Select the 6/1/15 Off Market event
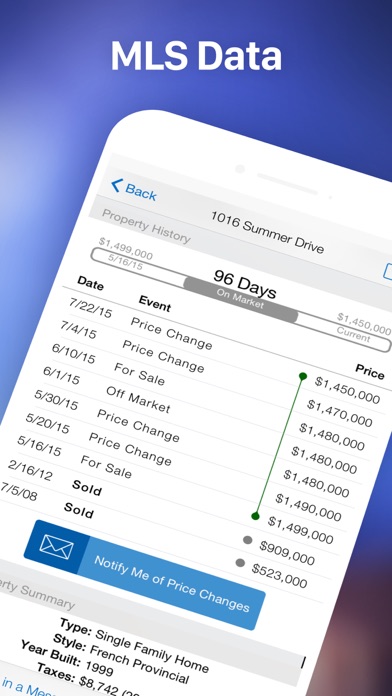This screenshot has width=392, height=696. coord(138,399)
